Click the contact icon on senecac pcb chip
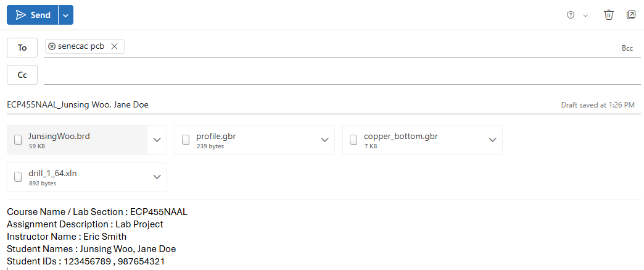Viewport: 644px width, 270px height. (52, 46)
